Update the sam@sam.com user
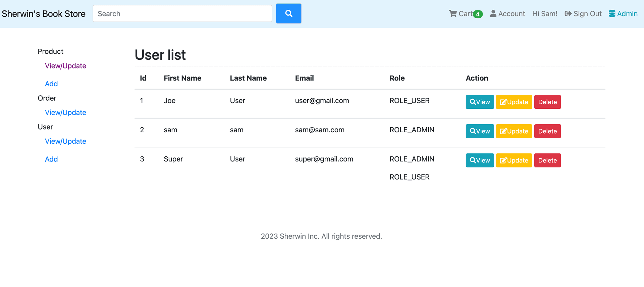 point(514,131)
